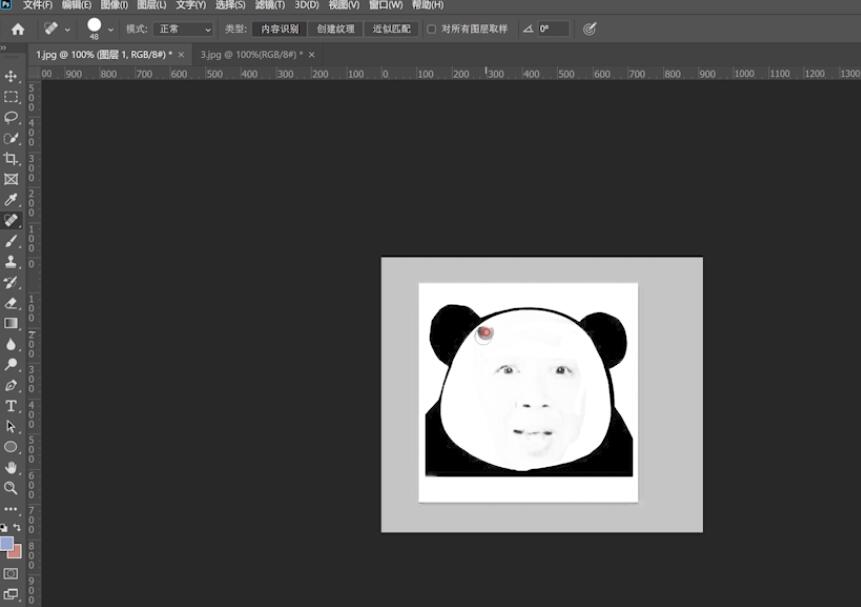Viewport: 861px width, 607px height.
Task: Select the Horizontal Type tool
Action: [x=10, y=406]
